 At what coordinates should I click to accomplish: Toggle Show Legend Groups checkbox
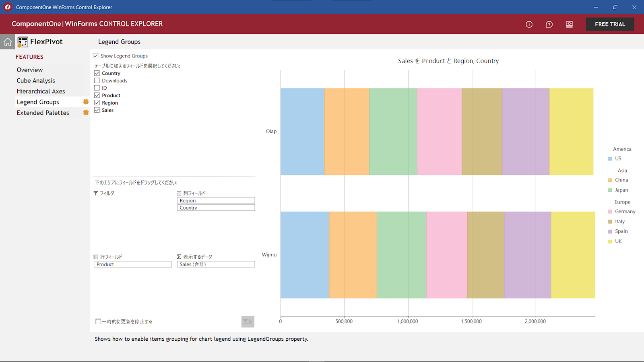pos(95,56)
